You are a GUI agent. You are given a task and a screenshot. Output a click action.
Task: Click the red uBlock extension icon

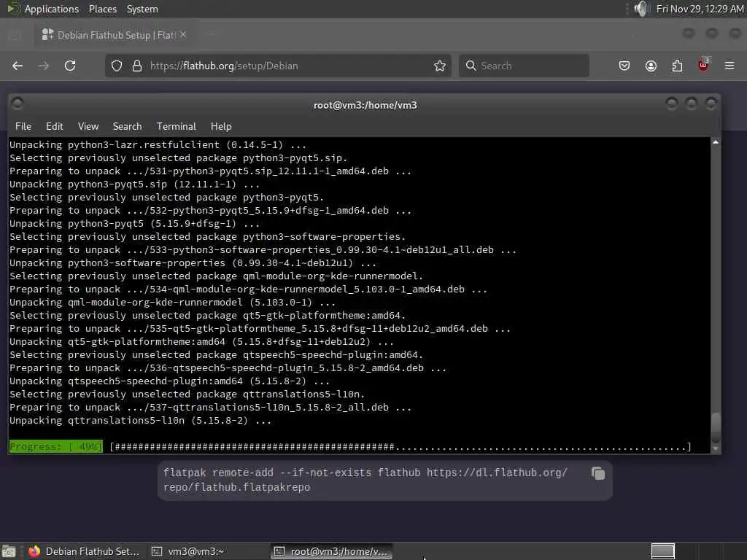pos(703,65)
